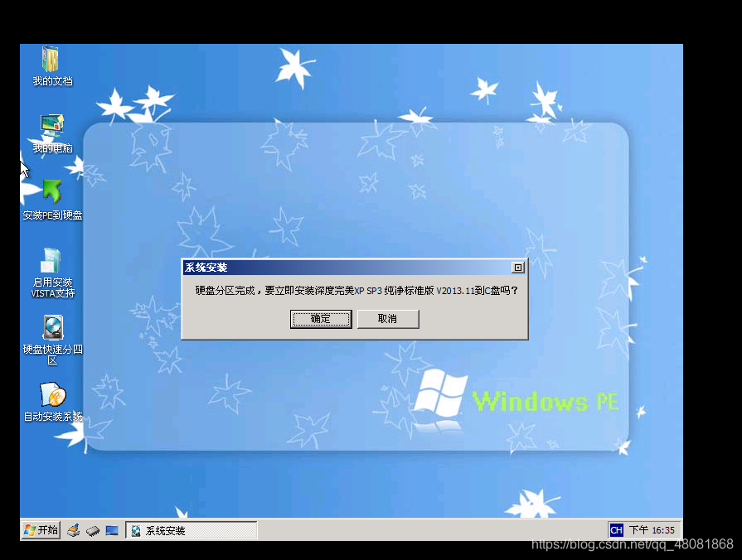Click the drive quick launch icon
Screen dimensions: 742x560
pyautogui.click(x=93, y=531)
